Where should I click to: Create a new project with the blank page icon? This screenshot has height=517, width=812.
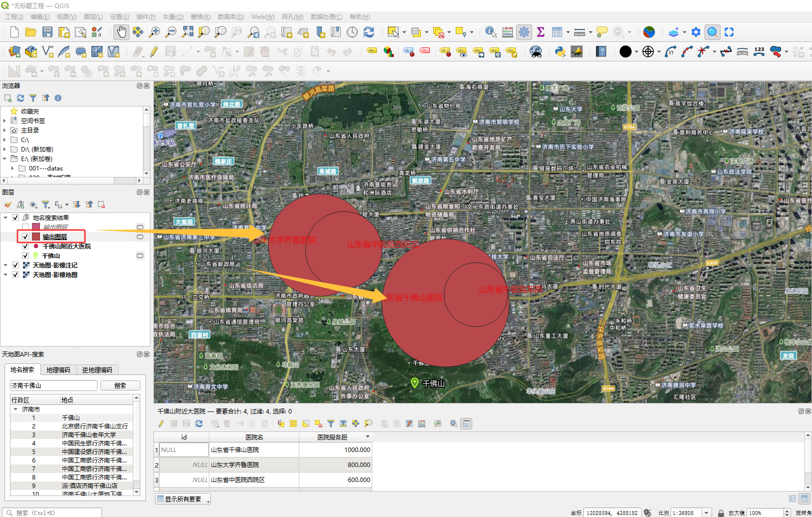point(14,32)
